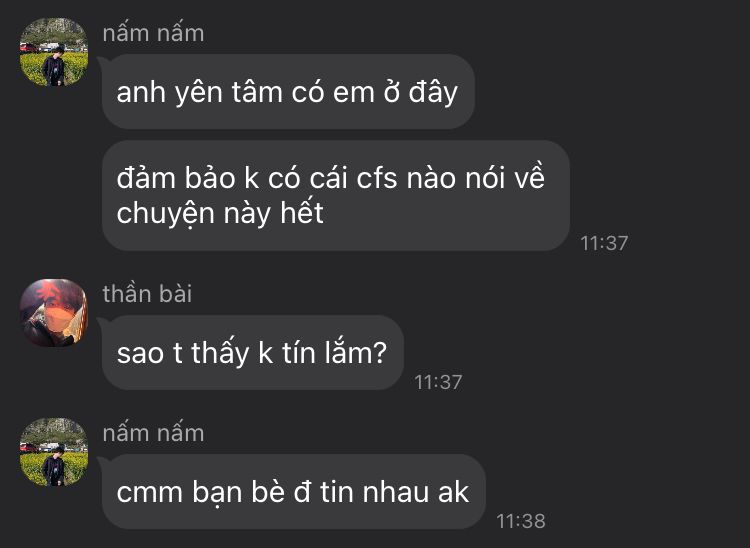Click the word 'ak' ending the last message
The height and width of the screenshot is (548, 750).
[453, 492]
